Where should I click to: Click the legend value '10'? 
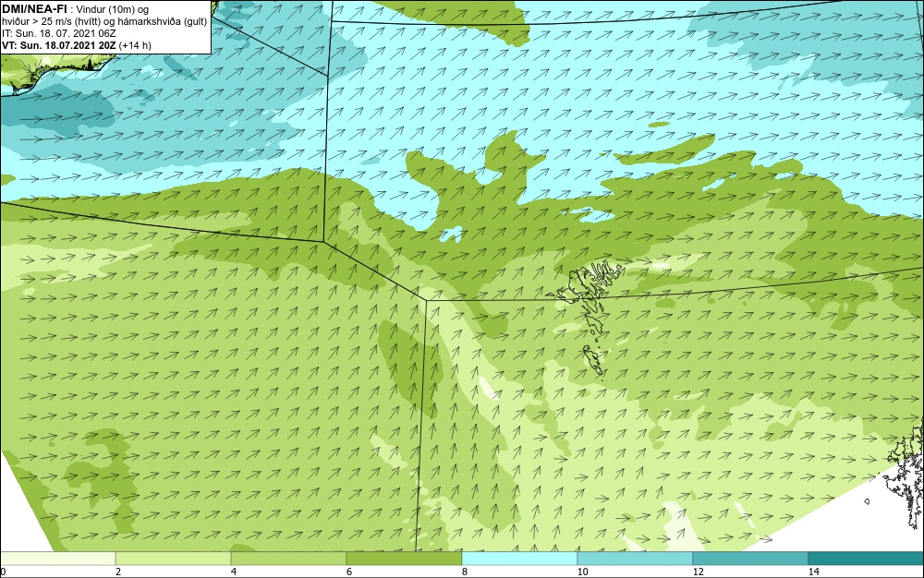(583, 572)
